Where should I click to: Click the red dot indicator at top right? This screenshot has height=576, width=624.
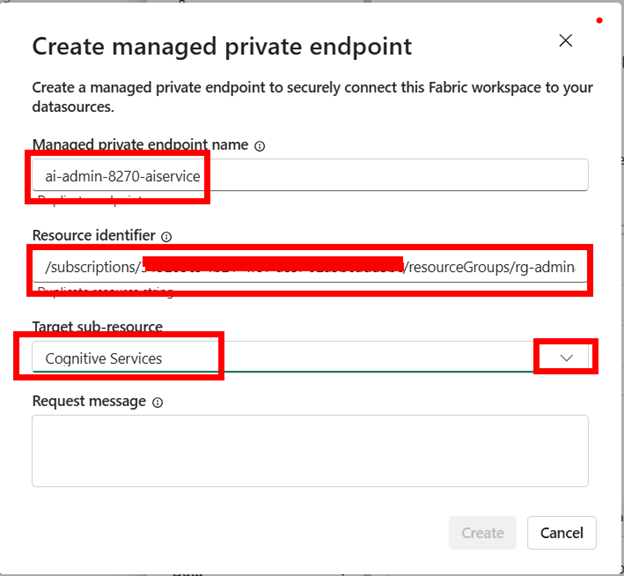tap(598, 20)
